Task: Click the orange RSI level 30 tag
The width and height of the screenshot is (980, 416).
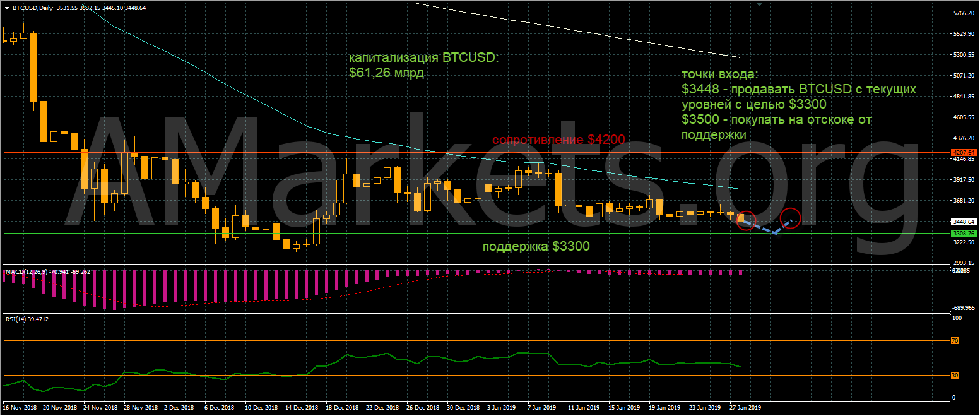Action: [955, 376]
